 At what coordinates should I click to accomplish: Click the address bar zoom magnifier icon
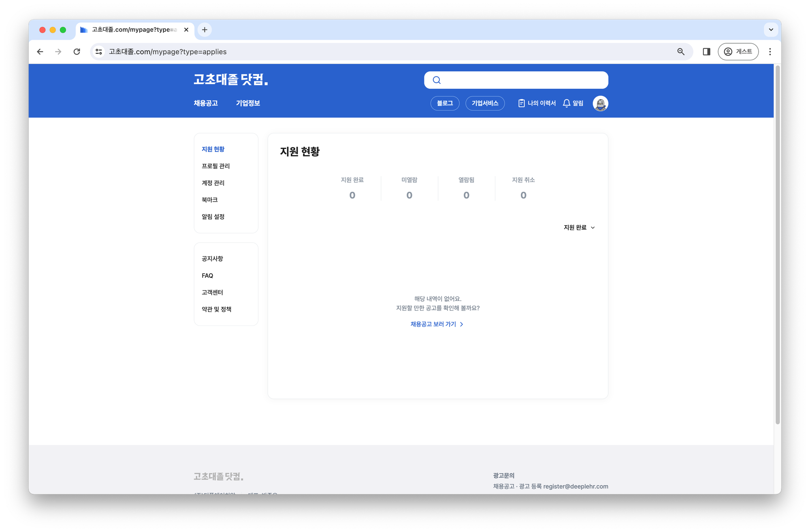tap(681, 52)
